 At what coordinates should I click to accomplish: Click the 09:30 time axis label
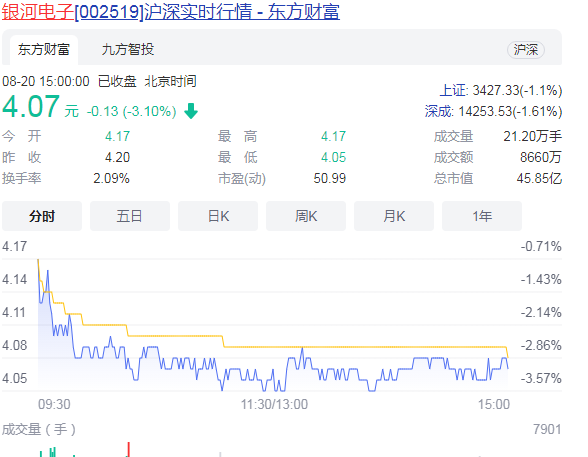tap(54, 405)
